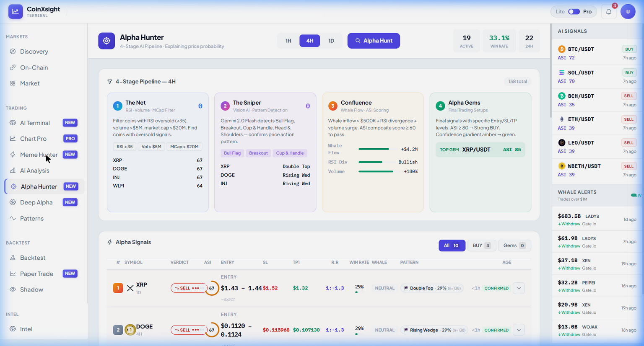Click the BTC/USDT bitcoin coin icon
644x346 pixels.
click(x=562, y=49)
